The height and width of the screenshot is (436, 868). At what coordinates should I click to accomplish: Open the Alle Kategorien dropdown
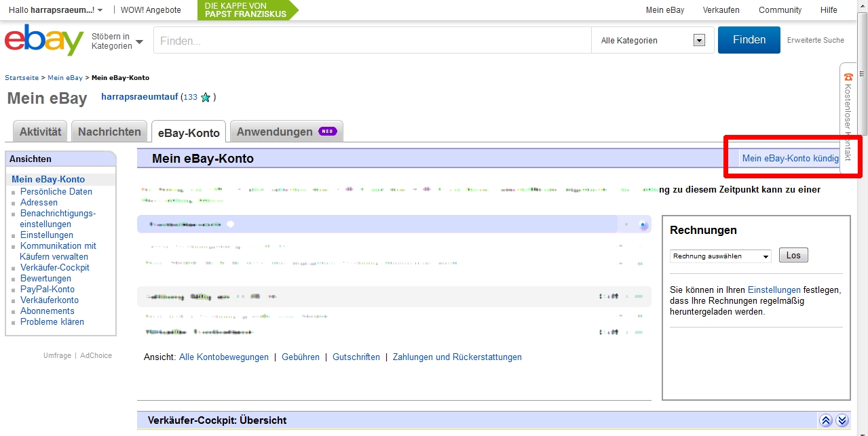(652, 41)
